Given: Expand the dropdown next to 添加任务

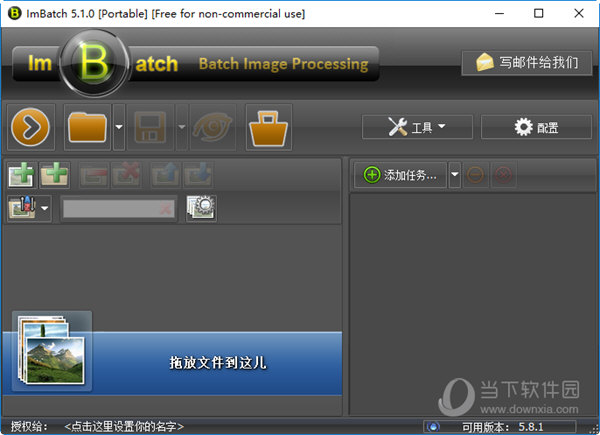Looking at the screenshot, I should click(x=454, y=175).
